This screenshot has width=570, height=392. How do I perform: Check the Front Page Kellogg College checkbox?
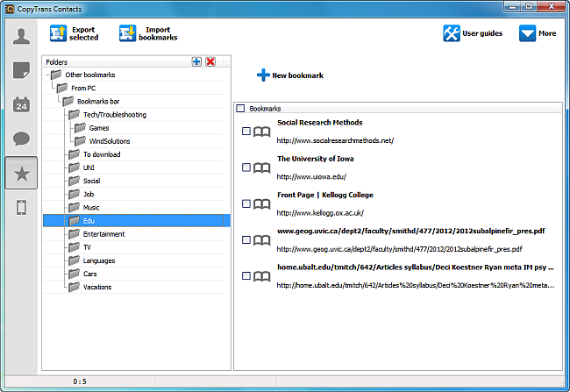pyautogui.click(x=246, y=203)
